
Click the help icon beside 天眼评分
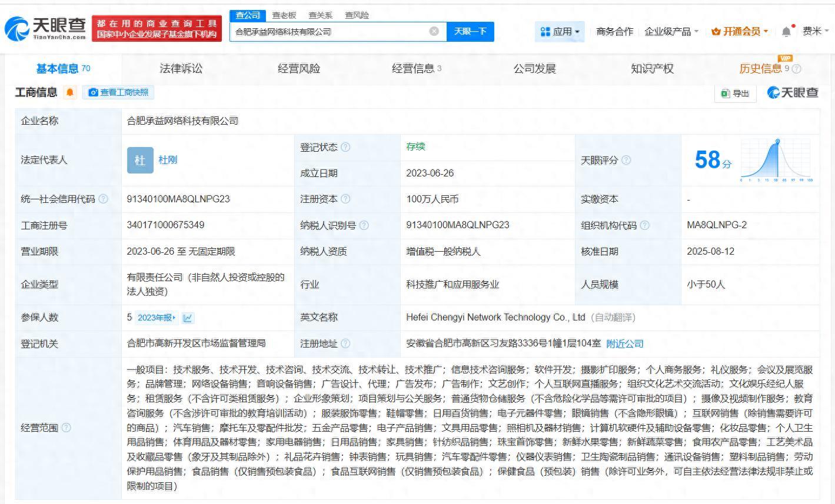tap(626, 160)
